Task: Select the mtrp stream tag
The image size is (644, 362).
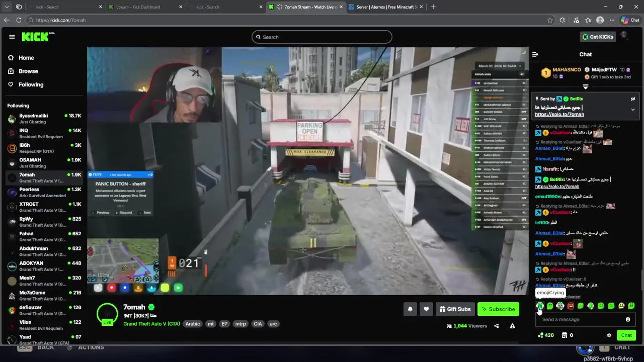Action: 240,324
